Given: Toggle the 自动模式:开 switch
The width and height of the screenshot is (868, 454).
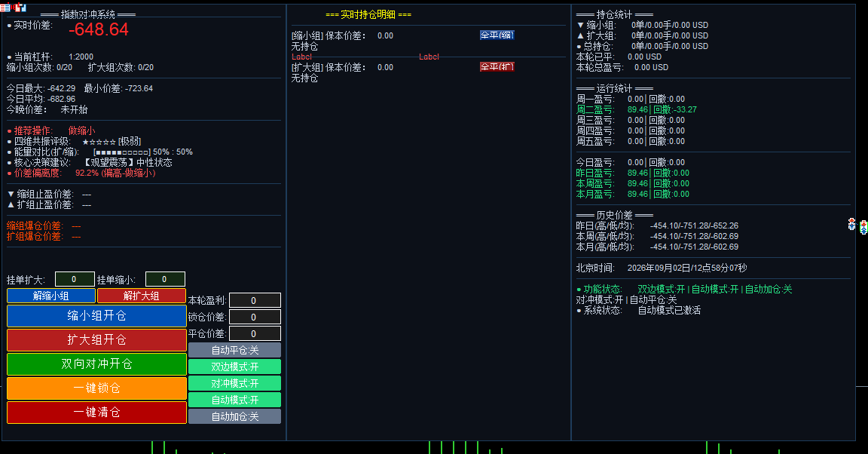Looking at the screenshot, I should pyautogui.click(x=235, y=400).
